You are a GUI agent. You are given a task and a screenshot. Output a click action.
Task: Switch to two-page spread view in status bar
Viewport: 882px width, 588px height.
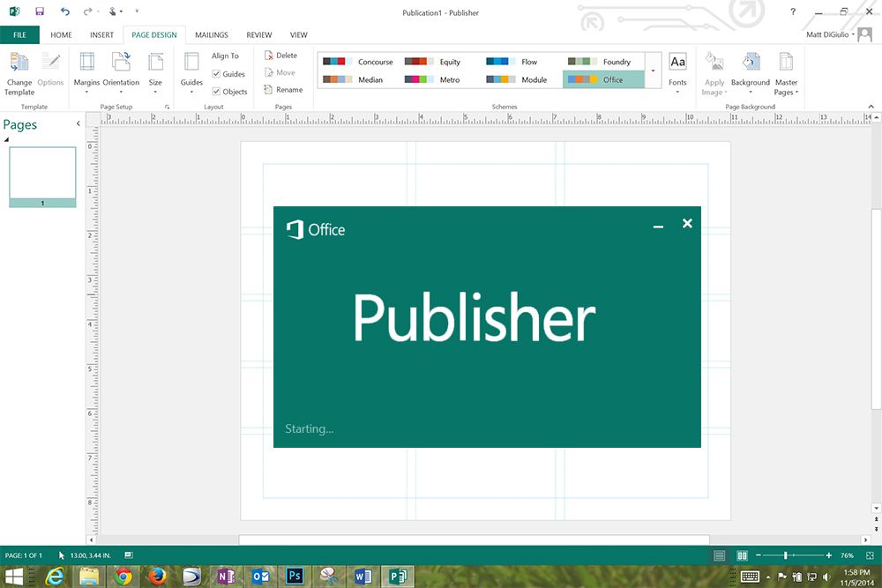click(742, 555)
